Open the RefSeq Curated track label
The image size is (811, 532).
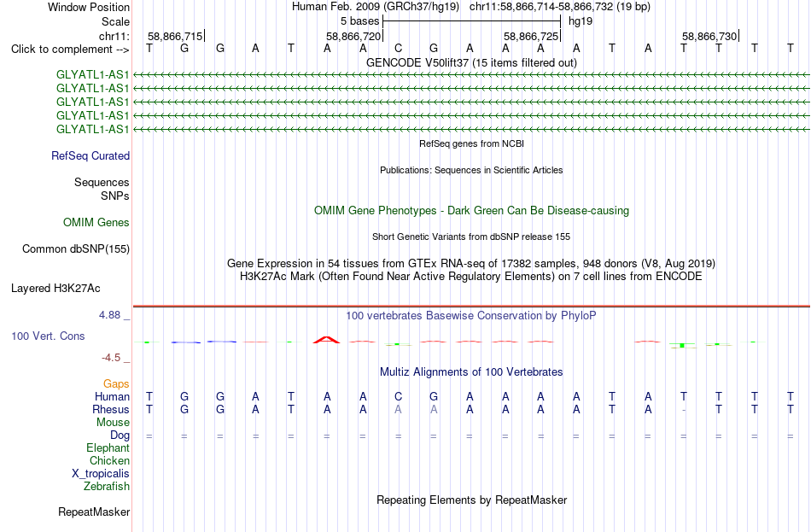pos(90,155)
